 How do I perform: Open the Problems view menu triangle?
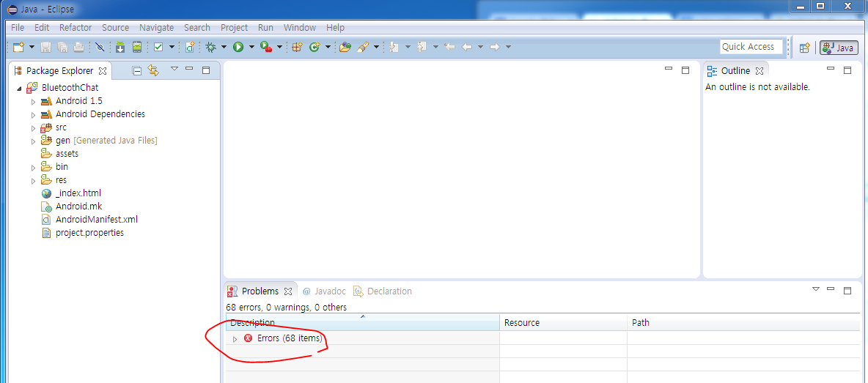(815, 289)
